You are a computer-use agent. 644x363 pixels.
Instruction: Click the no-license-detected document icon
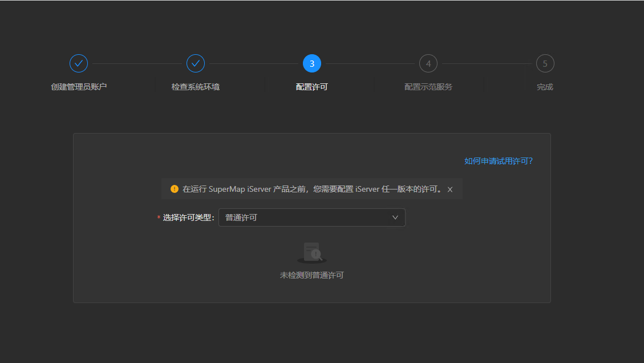tap(312, 252)
